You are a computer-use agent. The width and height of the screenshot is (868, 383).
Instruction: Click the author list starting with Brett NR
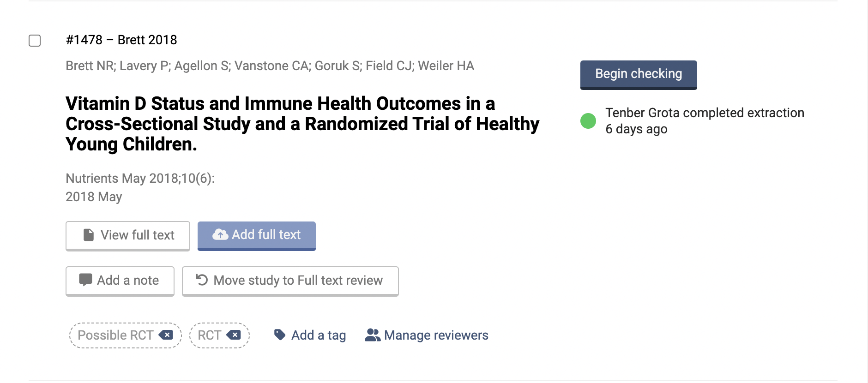270,66
